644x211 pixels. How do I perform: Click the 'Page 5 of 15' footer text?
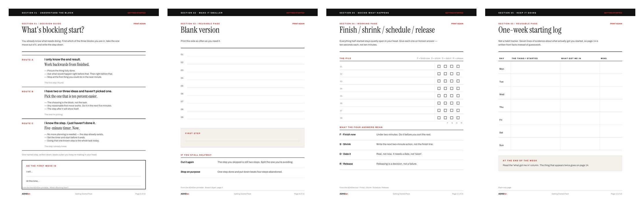140,194
